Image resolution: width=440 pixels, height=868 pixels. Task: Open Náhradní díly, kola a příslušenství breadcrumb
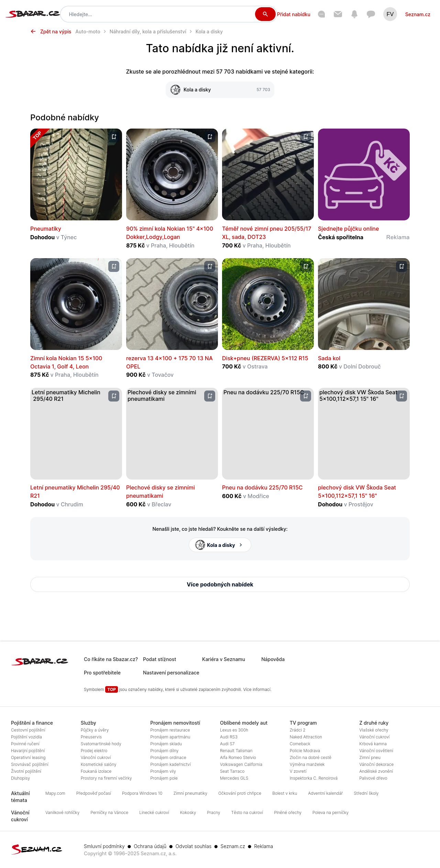pos(148,32)
